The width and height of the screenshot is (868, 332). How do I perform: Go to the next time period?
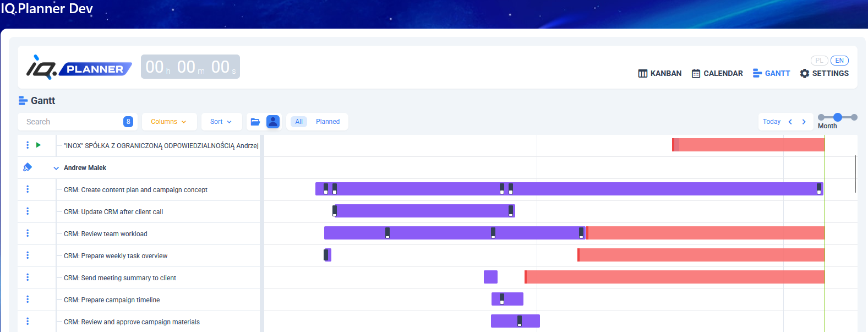point(804,122)
